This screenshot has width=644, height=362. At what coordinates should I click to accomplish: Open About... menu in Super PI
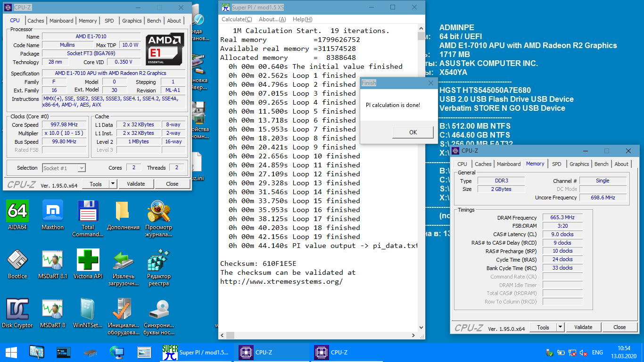tap(272, 19)
